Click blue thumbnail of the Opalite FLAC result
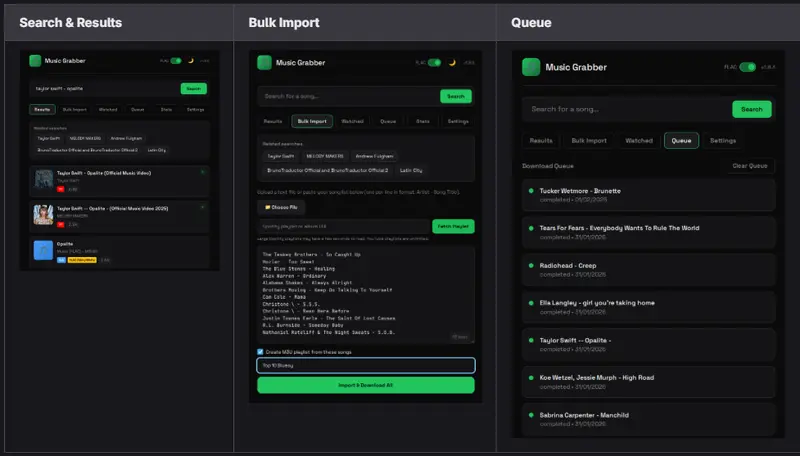800x456 pixels. point(43,250)
